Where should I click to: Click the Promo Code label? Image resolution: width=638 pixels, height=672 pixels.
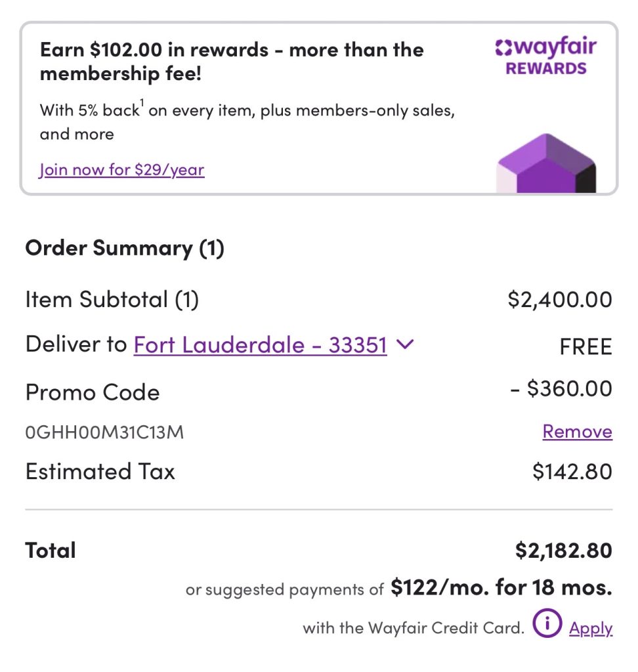pyautogui.click(x=93, y=392)
